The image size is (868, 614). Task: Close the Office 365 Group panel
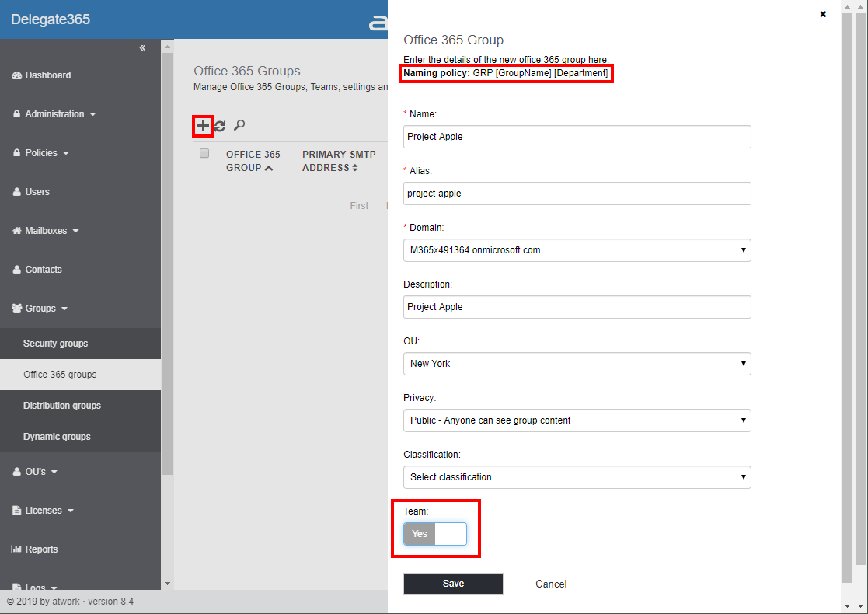823,14
